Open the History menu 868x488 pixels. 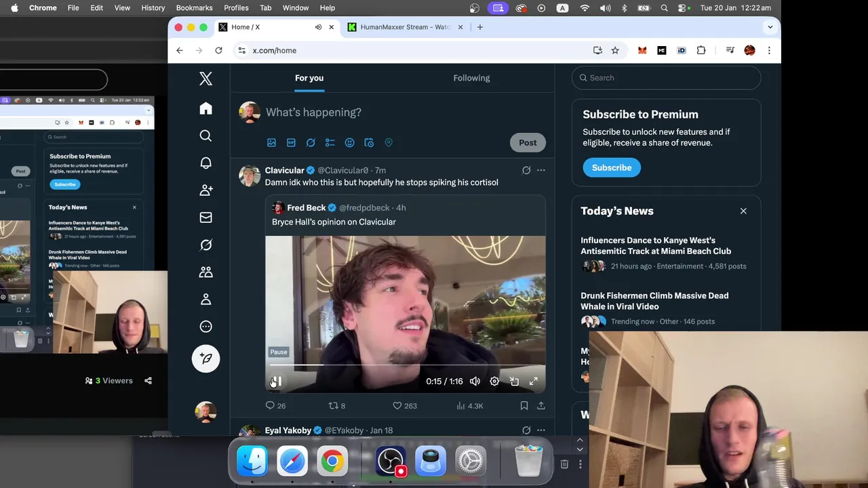pos(153,7)
